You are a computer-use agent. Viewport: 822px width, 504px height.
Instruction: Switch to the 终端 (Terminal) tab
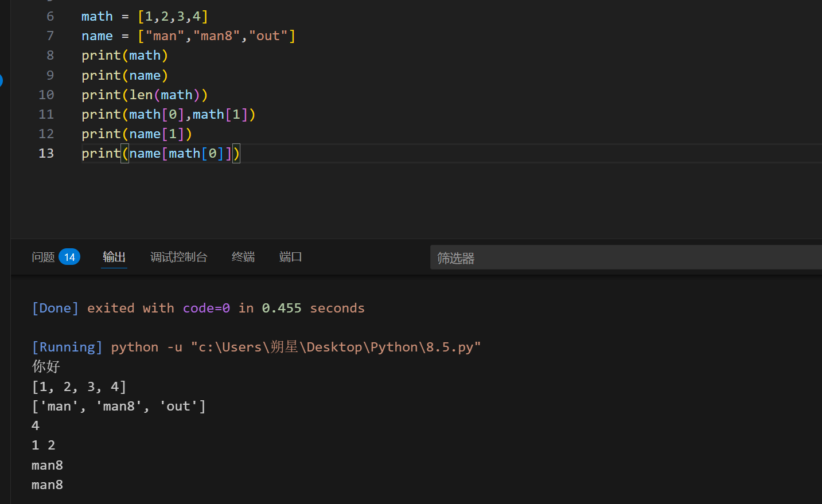click(243, 257)
